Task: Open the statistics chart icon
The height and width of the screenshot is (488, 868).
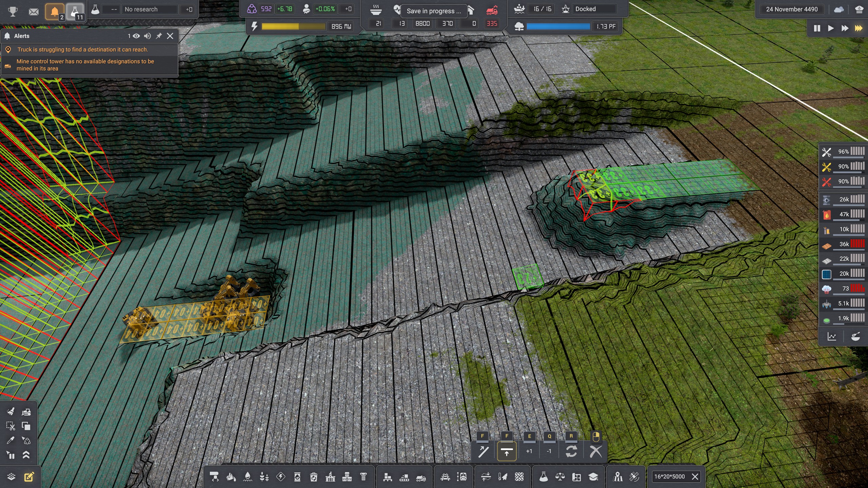Action: (x=832, y=337)
